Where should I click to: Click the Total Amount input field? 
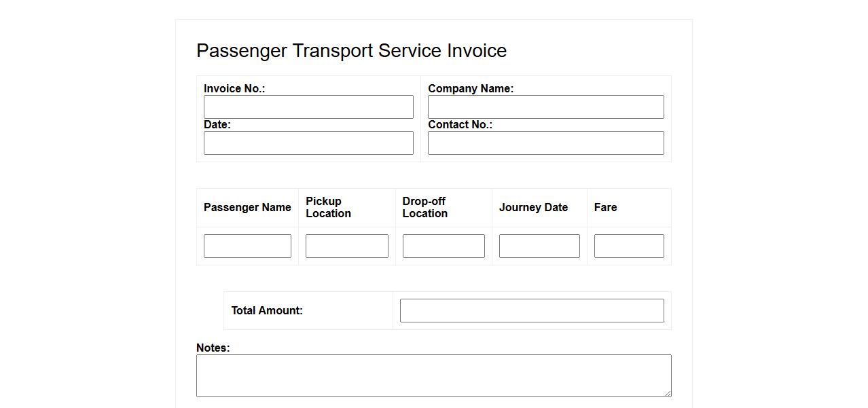532,311
